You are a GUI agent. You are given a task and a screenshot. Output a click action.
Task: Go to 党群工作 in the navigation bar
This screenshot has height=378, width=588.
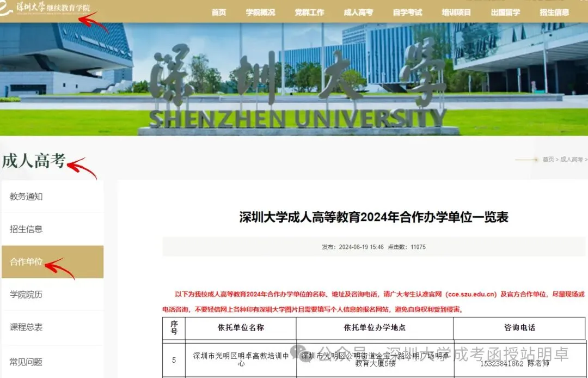click(309, 13)
